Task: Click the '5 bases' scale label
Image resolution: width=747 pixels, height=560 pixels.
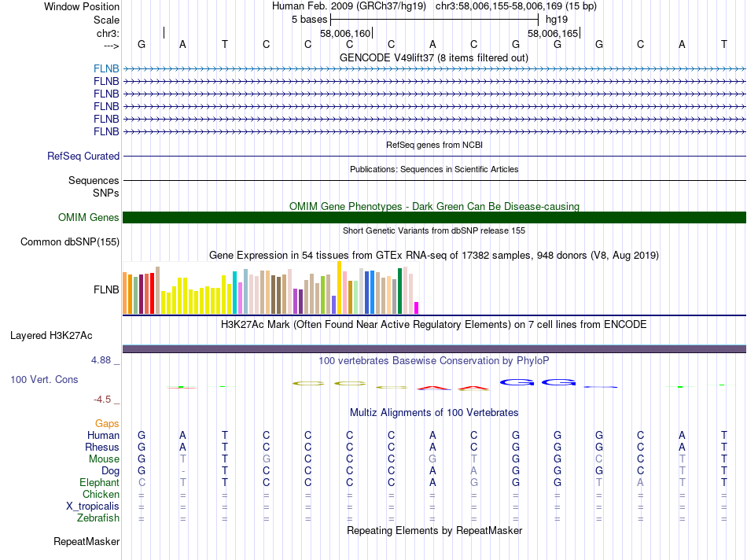Action: tap(310, 20)
